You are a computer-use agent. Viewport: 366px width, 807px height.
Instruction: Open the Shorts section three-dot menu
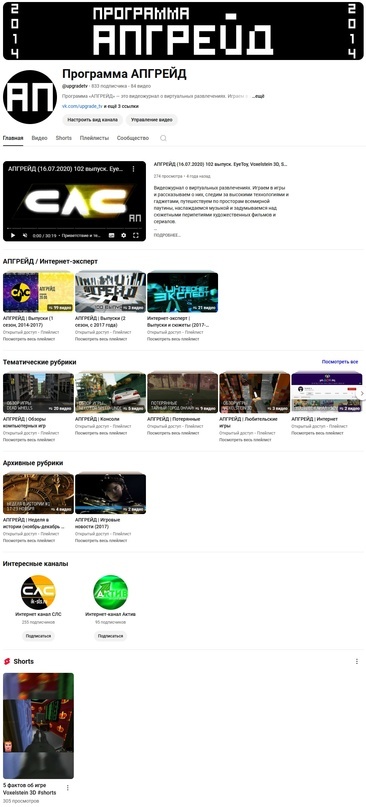click(x=357, y=661)
